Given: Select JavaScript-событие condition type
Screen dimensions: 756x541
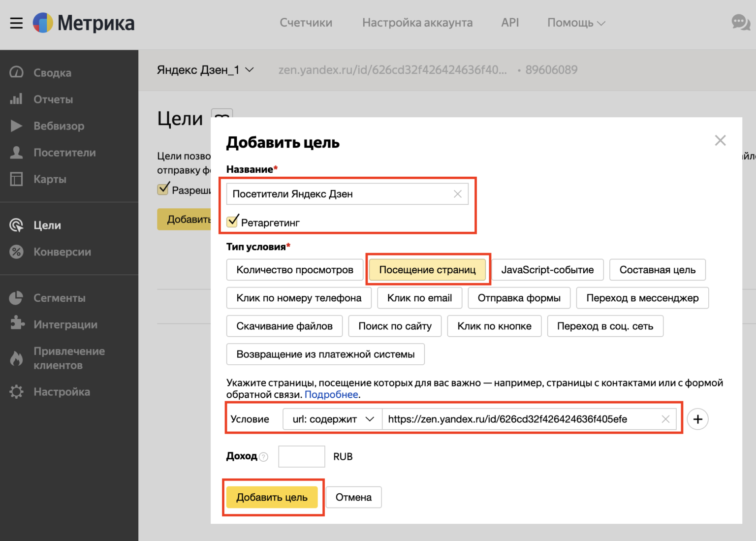Looking at the screenshot, I should click(547, 270).
